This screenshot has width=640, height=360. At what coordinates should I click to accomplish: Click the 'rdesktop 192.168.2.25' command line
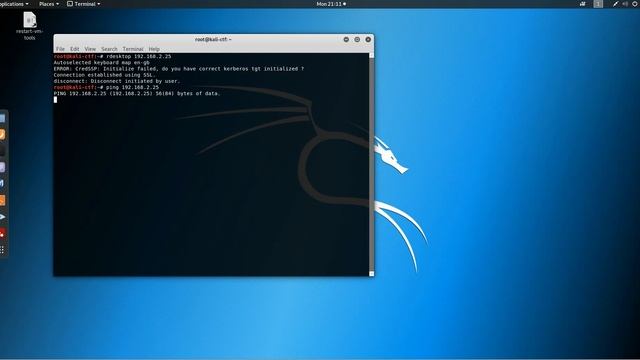tap(112, 56)
